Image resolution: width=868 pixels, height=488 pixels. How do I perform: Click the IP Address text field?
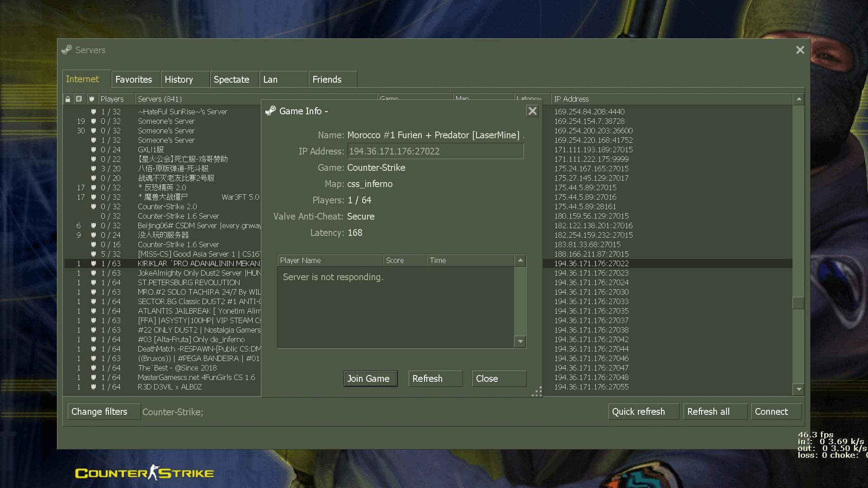435,151
